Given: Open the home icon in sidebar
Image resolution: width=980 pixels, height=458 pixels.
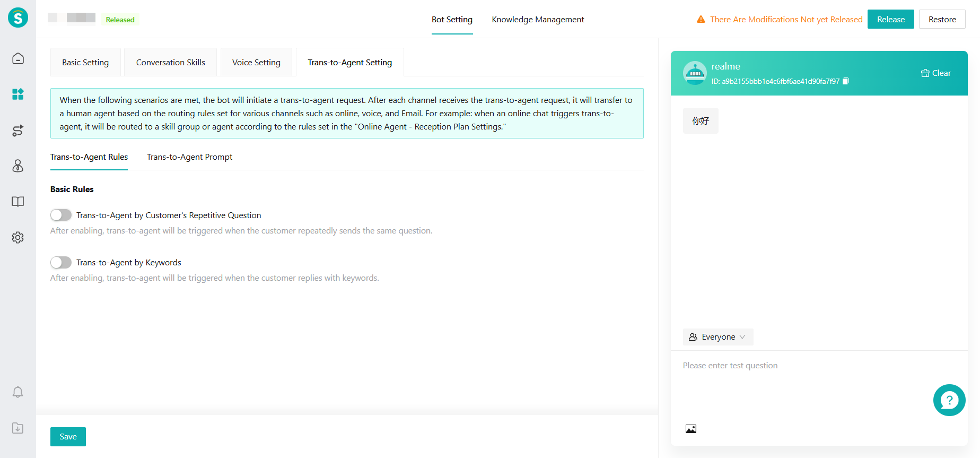Looking at the screenshot, I should click(x=18, y=58).
